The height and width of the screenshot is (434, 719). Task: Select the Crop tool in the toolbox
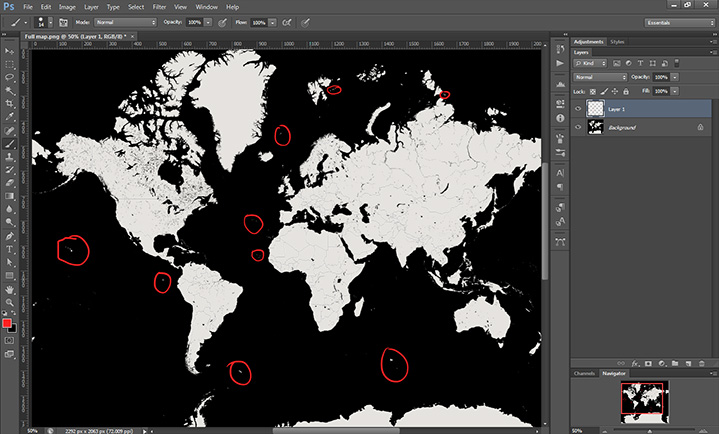click(9, 103)
